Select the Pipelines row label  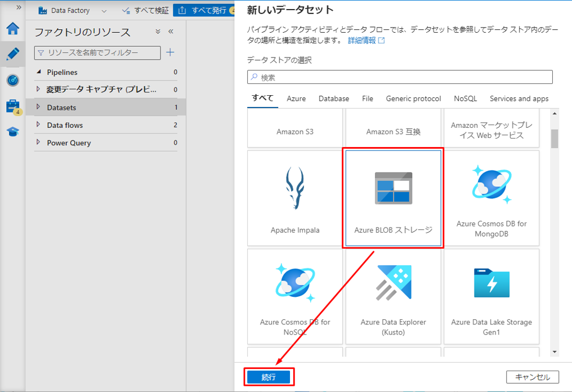click(x=62, y=72)
